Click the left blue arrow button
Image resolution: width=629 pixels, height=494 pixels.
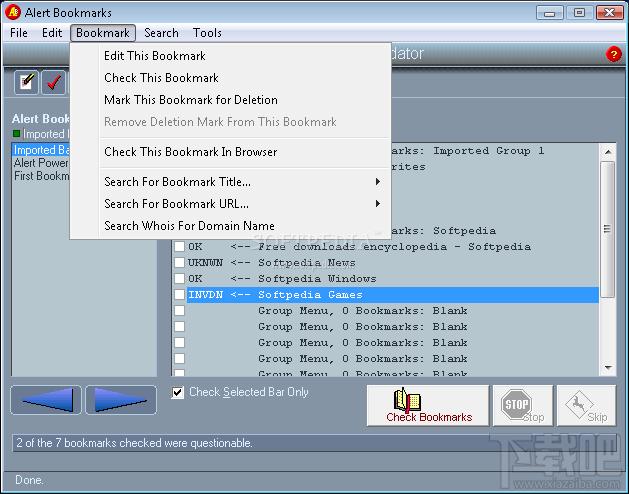click(46, 400)
